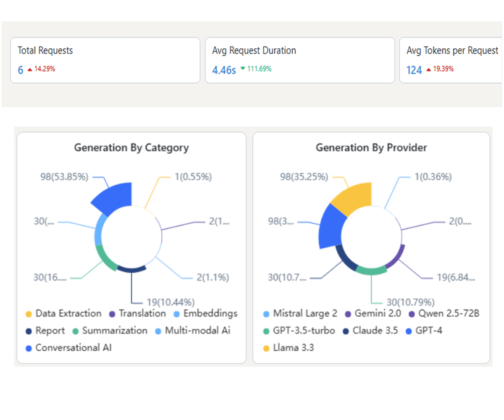This screenshot has height=420, width=504.
Task: Click GPT-3.5-turbo legend green dot
Action: (x=266, y=331)
